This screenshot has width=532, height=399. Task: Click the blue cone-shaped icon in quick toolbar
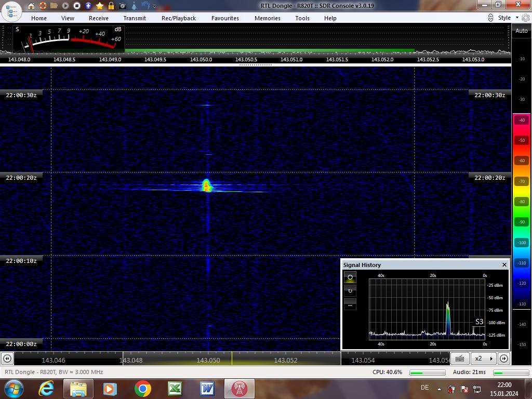coord(134,6)
